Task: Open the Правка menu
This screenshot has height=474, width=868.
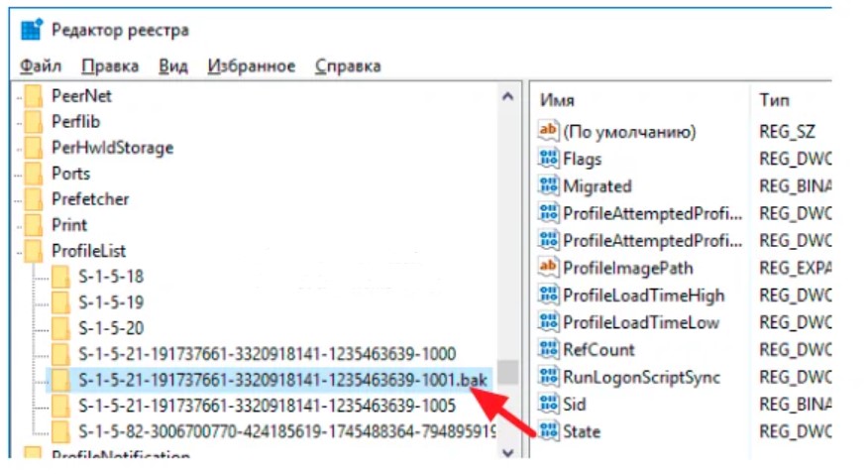Action: click(x=109, y=66)
